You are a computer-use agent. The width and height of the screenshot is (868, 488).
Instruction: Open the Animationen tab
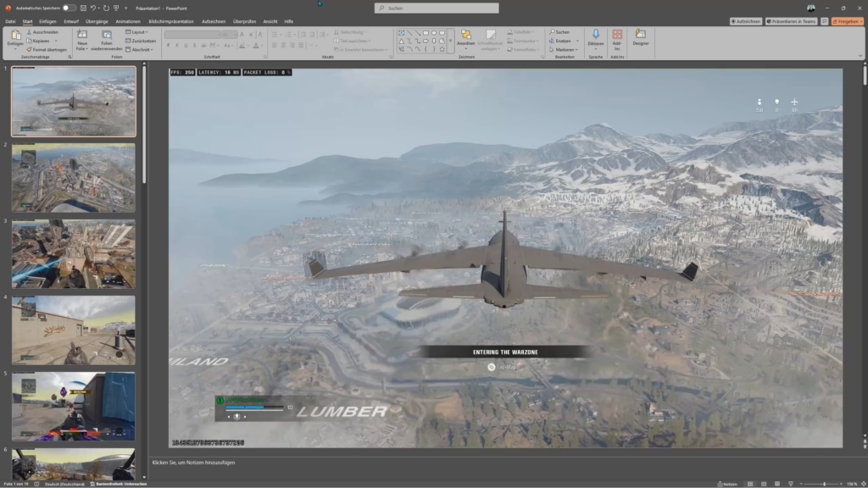[128, 21]
